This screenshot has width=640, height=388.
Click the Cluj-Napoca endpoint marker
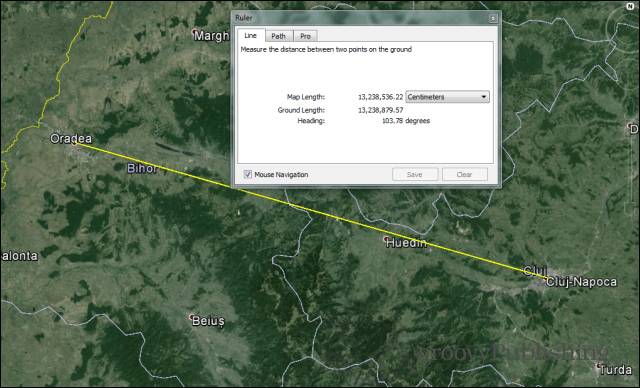click(547, 278)
